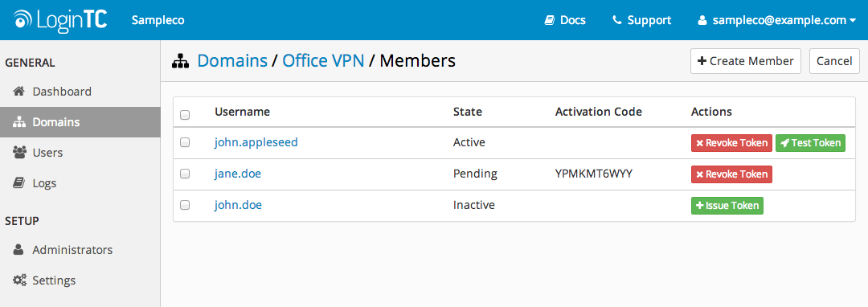Image resolution: width=868 pixels, height=307 pixels.
Task: Click the Dashboard home icon
Action: (x=18, y=92)
